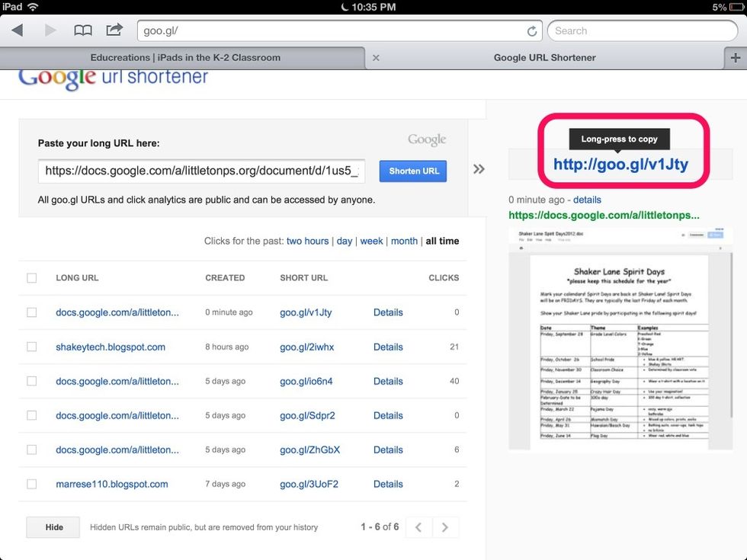Tap the Google url shortener logo
Image resolution: width=747 pixels, height=560 pixels.
[x=114, y=78]
